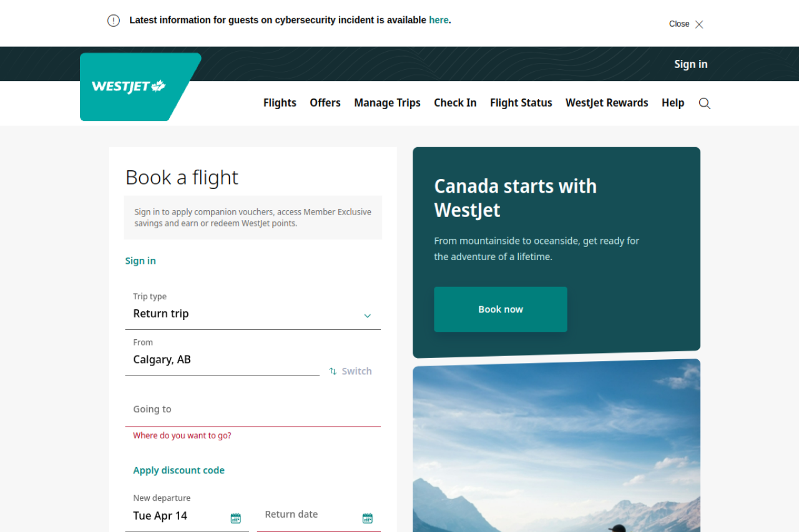Open the Offers menu

click(x=325, y=103)
